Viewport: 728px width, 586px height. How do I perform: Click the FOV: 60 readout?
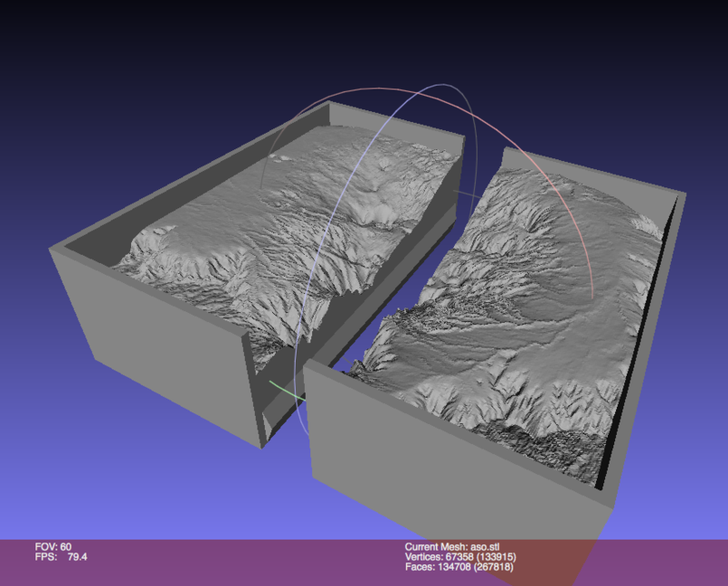pos(53,547)
